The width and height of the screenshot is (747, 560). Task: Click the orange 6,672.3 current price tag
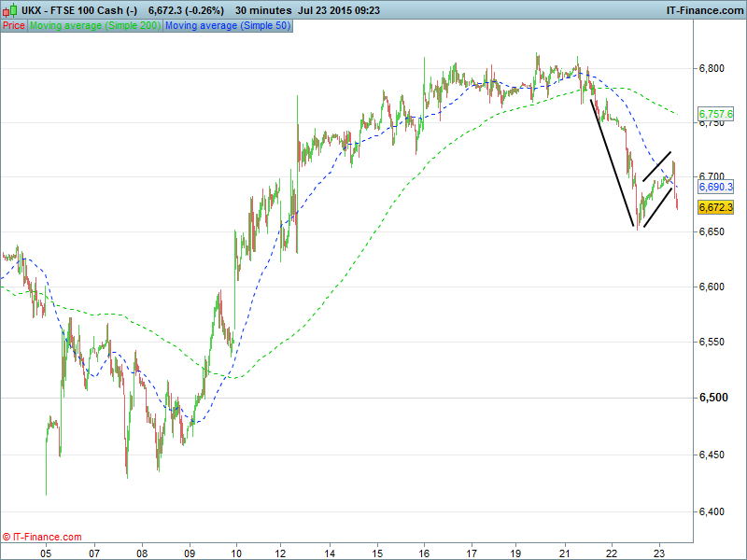tap(715, 207)
